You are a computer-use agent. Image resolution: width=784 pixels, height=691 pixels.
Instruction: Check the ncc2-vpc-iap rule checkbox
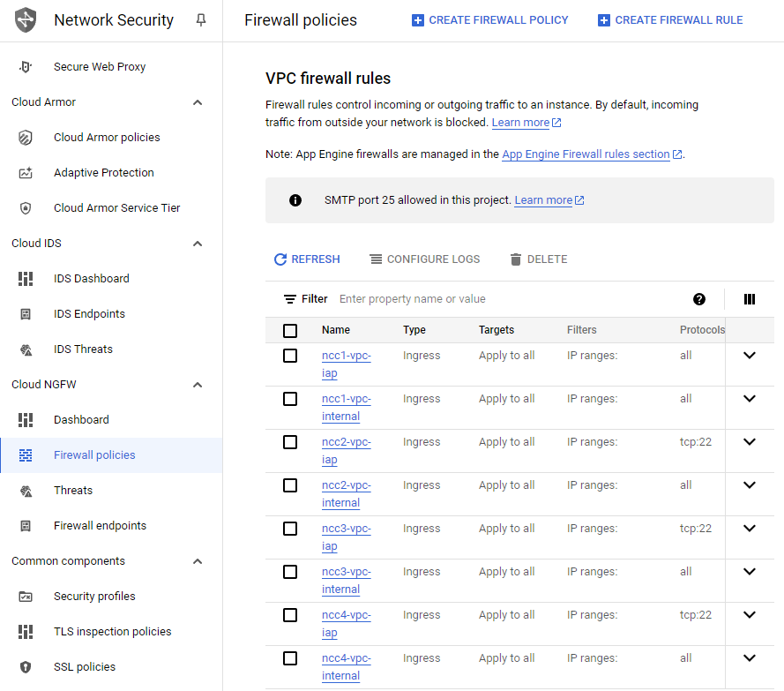(290, 442)
